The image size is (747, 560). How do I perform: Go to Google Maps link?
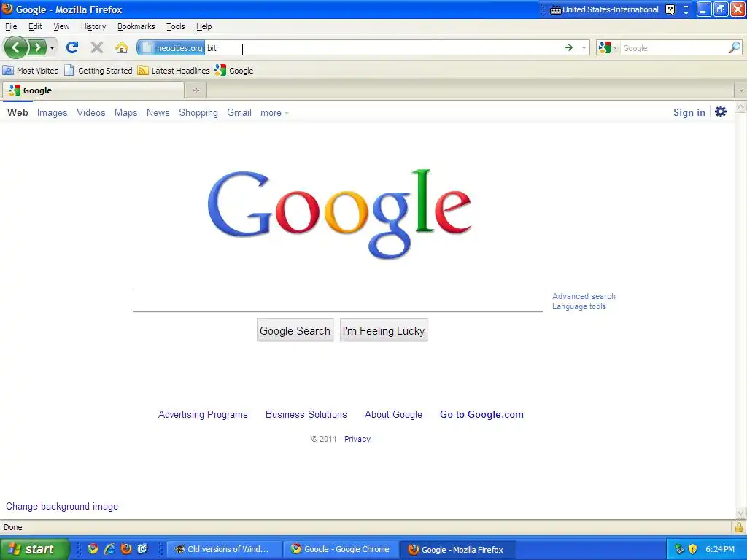[x=125, y=113]
